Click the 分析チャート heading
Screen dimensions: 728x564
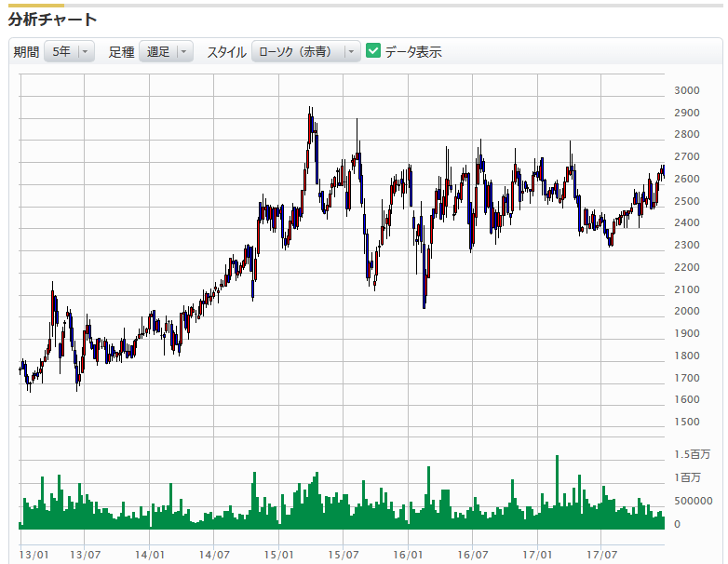tap(53, 19)
